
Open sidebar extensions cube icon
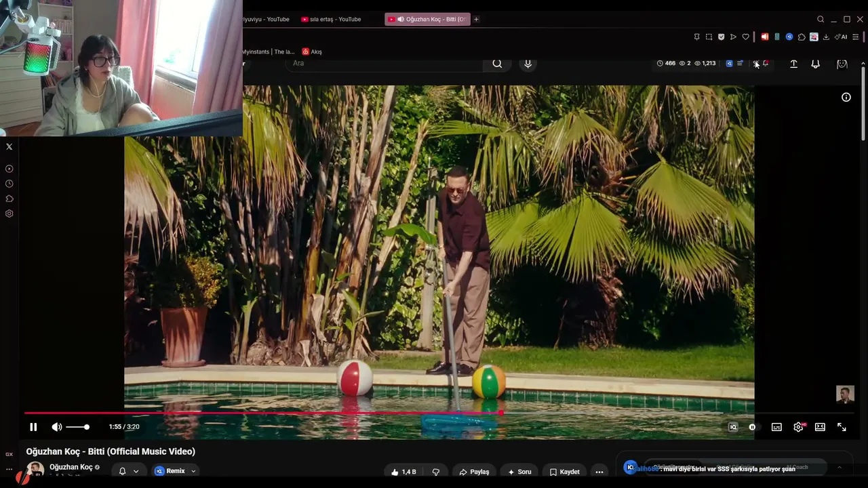(x=9, y=199)
